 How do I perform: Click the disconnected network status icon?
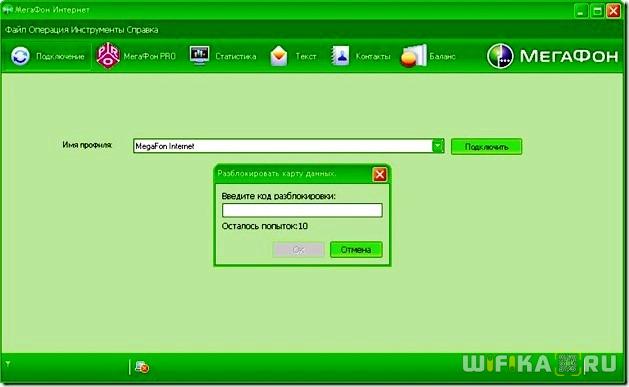pos(142,367)
